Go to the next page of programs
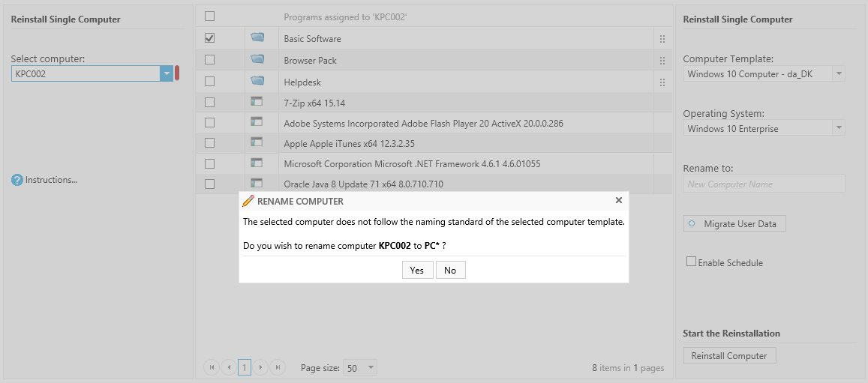Viewport: 868px width, 383px height. tap(261, 367)
